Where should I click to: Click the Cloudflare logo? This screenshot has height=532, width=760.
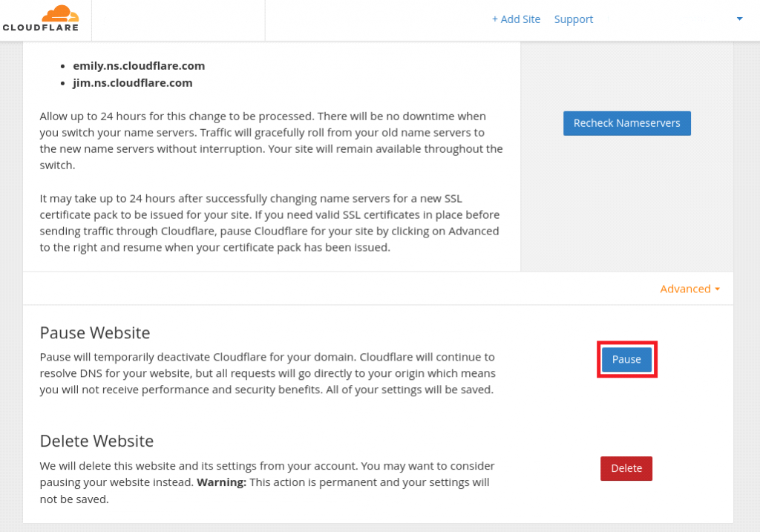click(41, 19)
